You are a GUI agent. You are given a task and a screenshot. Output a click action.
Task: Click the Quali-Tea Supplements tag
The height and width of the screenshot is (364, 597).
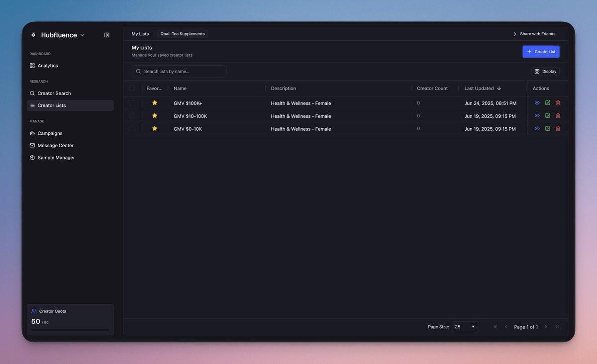[183, 34]
